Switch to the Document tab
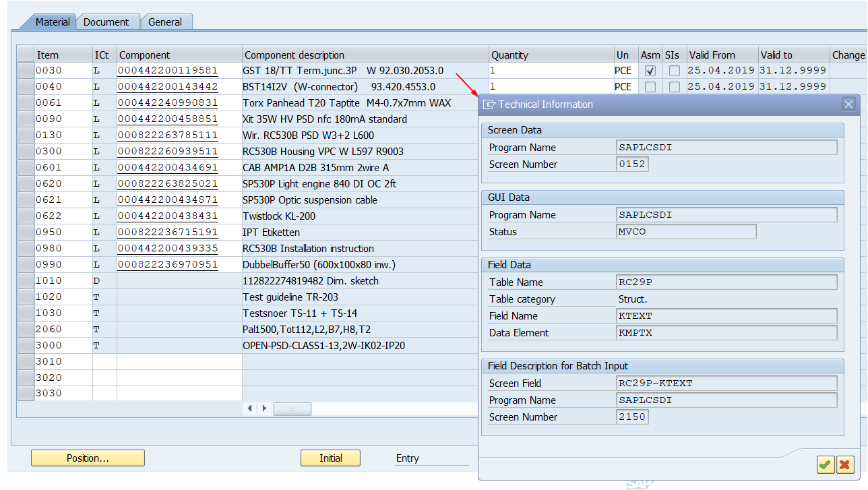868x490 pixels. click(x=106, y=22)
